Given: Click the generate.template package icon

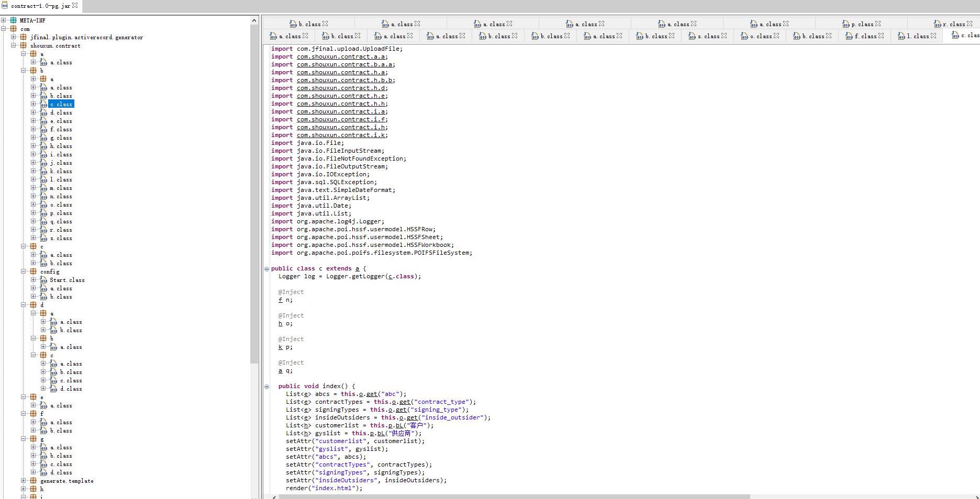Looking at the screenshot, I should (x=34, y=481).
